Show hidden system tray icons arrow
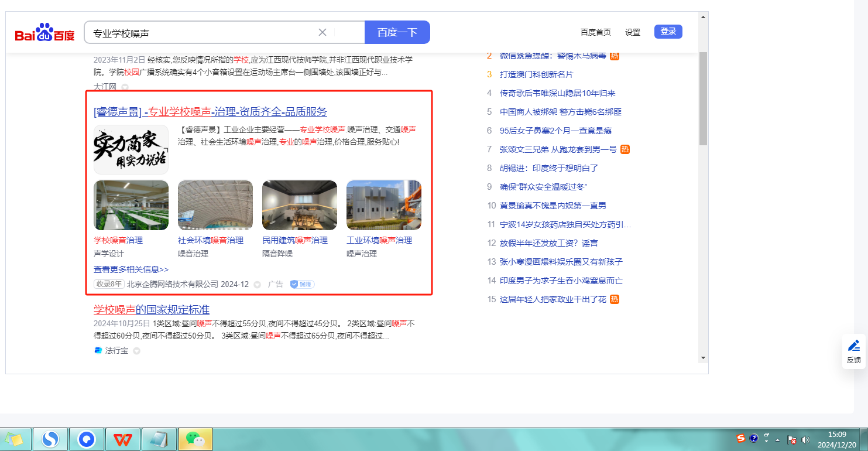 [778, 439]
